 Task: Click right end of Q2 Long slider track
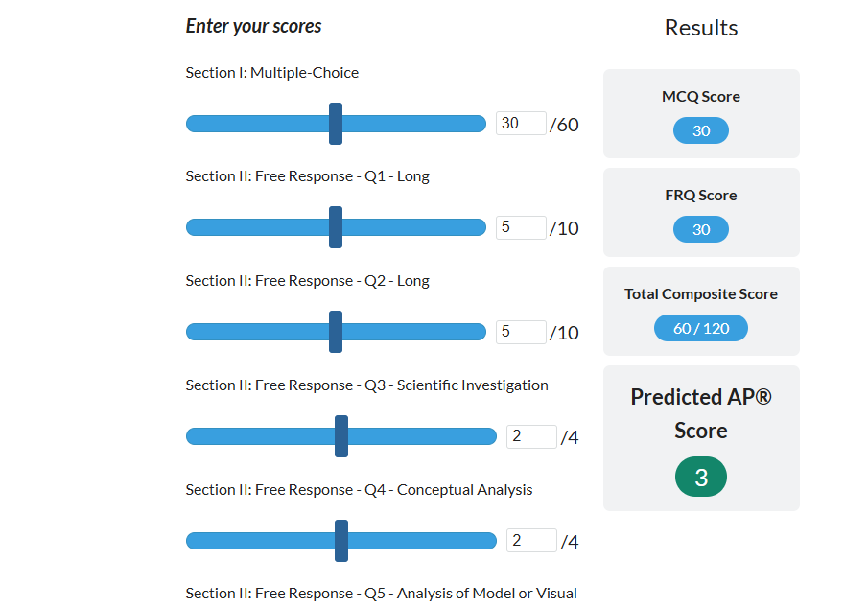480,332
